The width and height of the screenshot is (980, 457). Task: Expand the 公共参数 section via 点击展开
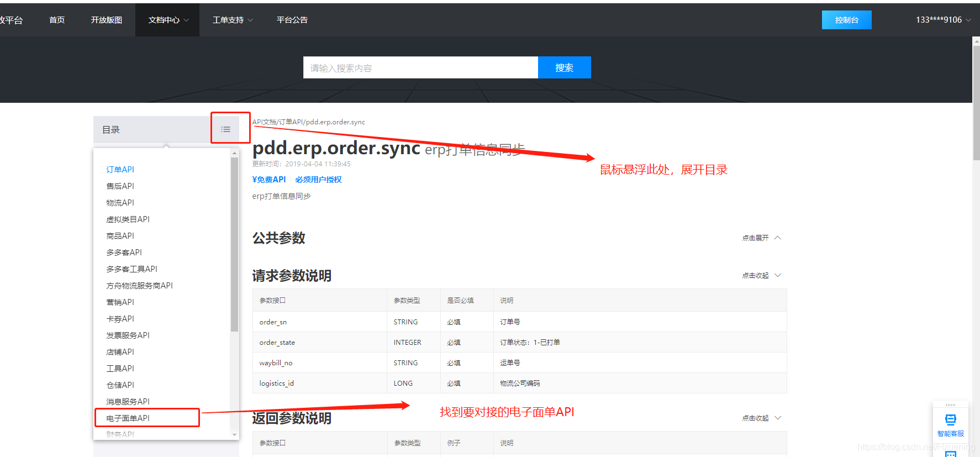click(x=761, y=238)
